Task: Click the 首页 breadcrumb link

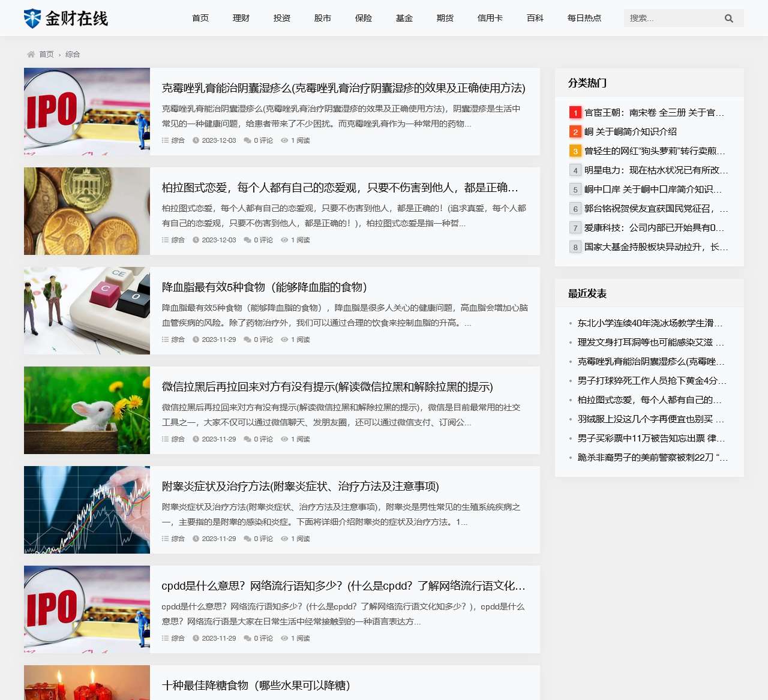Action: coord(46,54)
